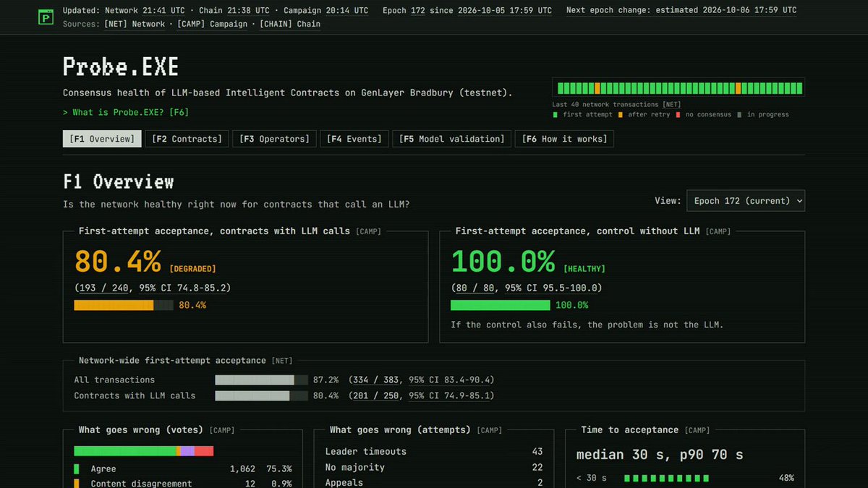The image size is (868, 488).
Task: Expand the View epoch dropdown
Action: click(745, 201)
